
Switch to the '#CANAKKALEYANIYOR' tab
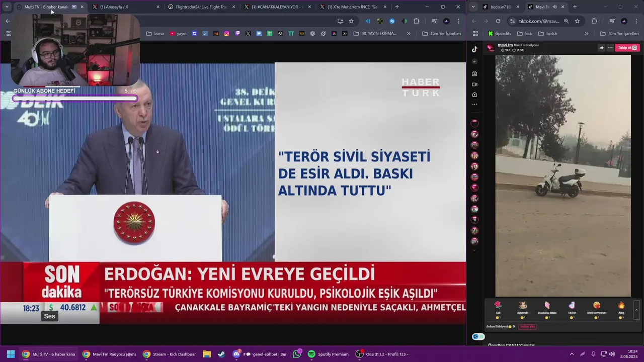click(277, 7)
